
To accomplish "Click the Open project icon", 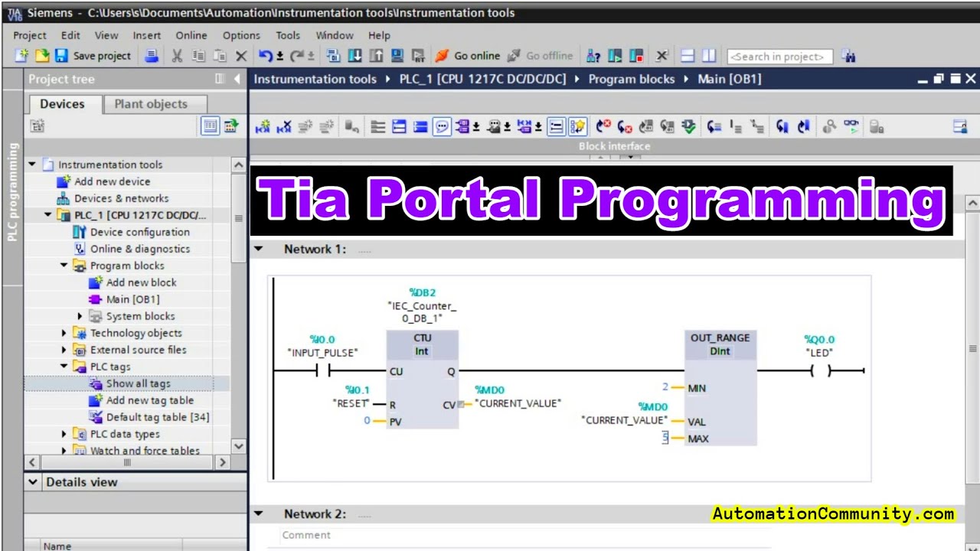I will pyautogui.click(x=42, y=56).
